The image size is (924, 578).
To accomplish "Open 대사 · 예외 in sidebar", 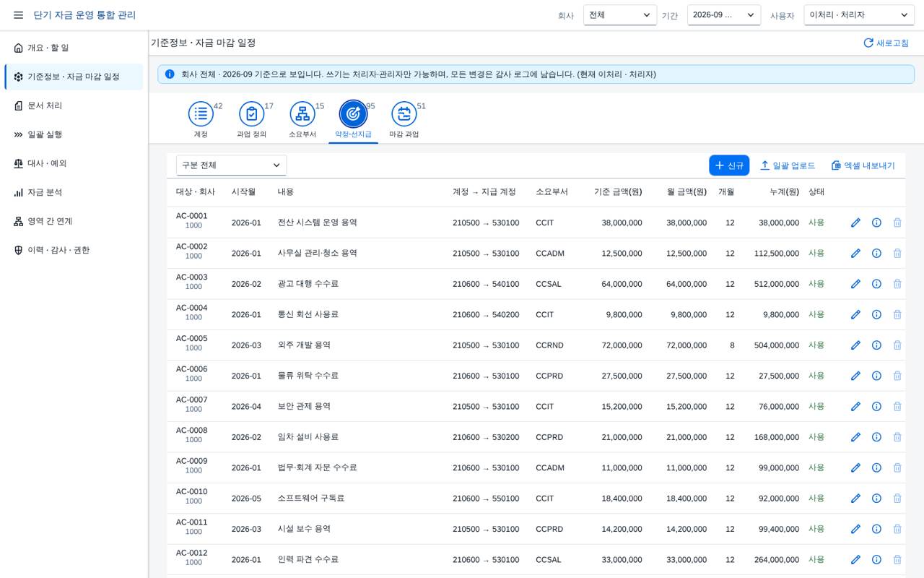I will 74,163.
